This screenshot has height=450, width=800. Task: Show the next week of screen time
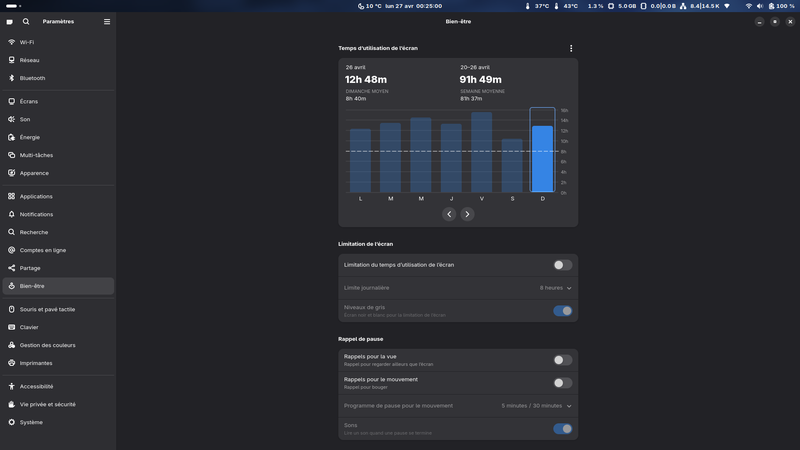pyautogui.click(x=467, y=214)
